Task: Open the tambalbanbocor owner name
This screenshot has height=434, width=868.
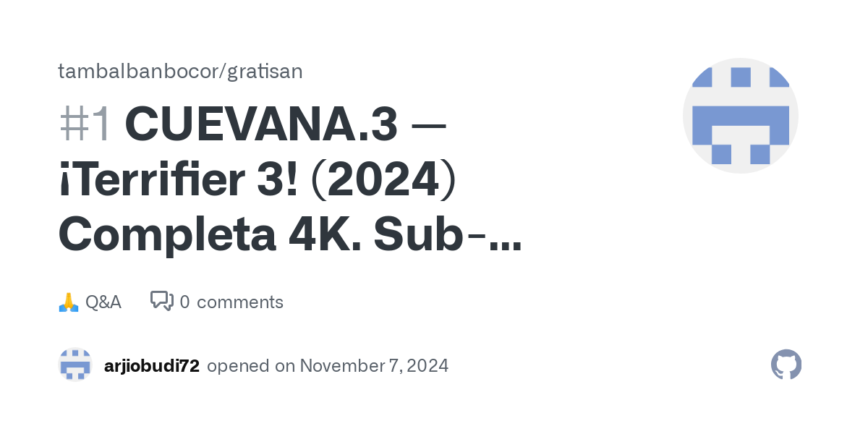Action: coord(140,71)
